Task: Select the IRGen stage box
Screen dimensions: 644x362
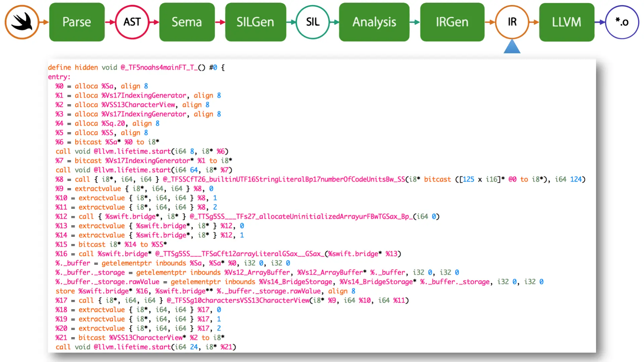Action: [452, 22]
